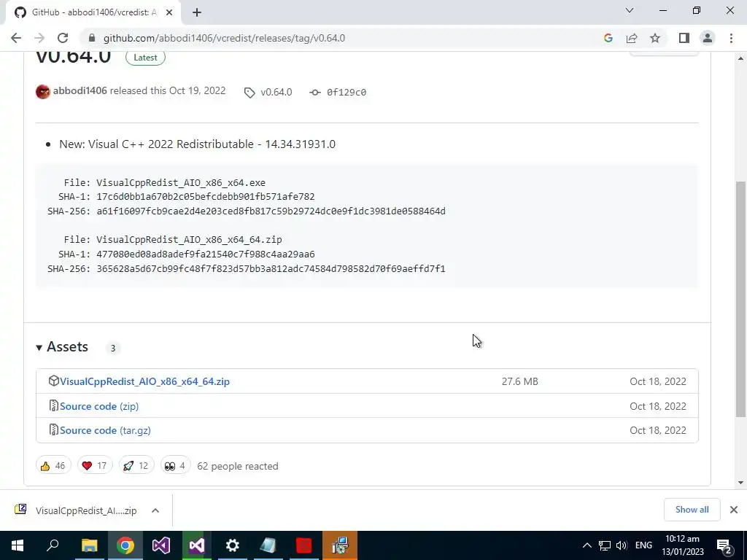Open the green-underlined Visual Studio icon
Image resolution: width=747 pixels, height=560 pixels.
[196, 545]
